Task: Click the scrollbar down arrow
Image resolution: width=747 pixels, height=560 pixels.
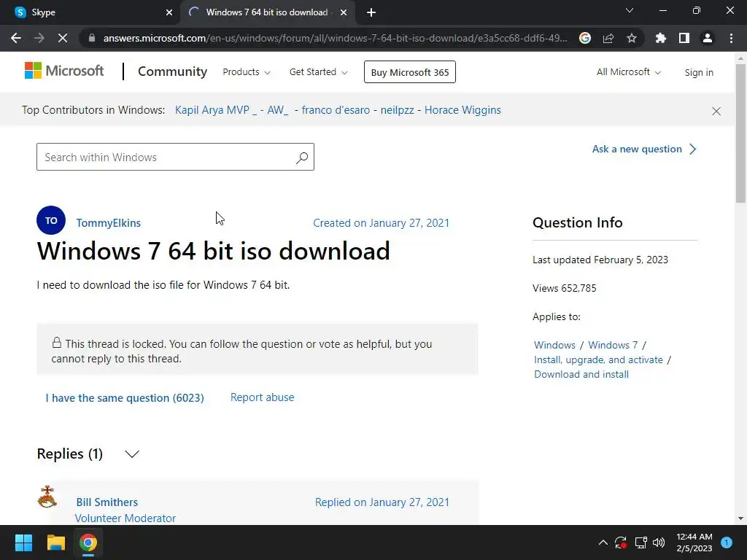Action: pyautogui.click(x=740, y=518)
